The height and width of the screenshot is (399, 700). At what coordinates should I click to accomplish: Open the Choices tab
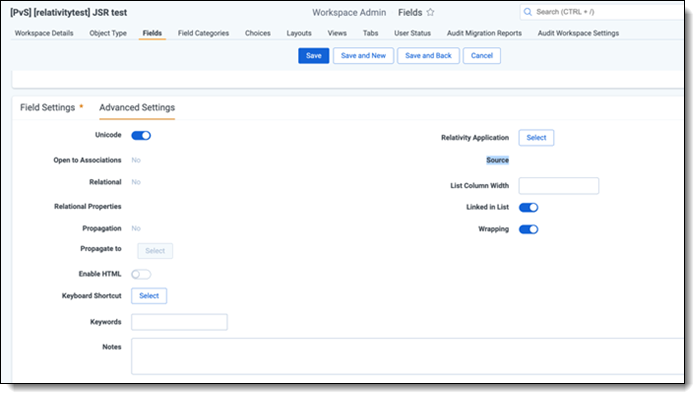(x=258, y=33)
